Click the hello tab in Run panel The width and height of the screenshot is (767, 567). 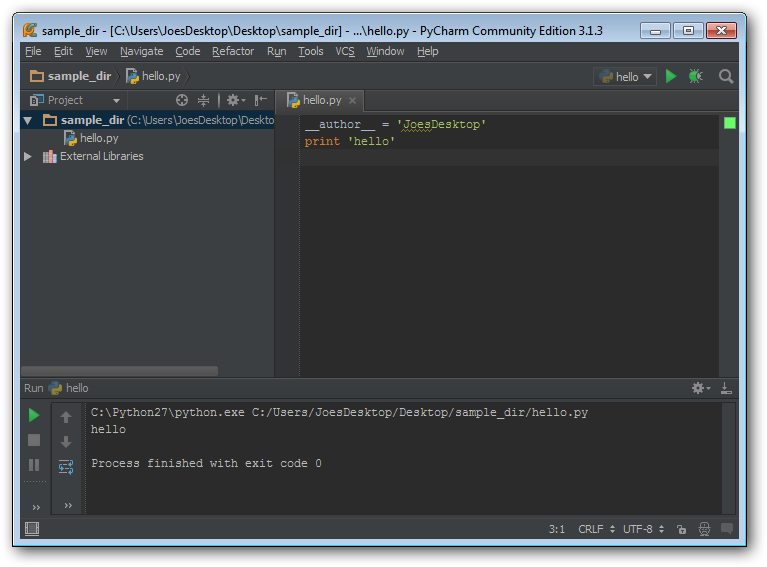(x=69, y=388)
